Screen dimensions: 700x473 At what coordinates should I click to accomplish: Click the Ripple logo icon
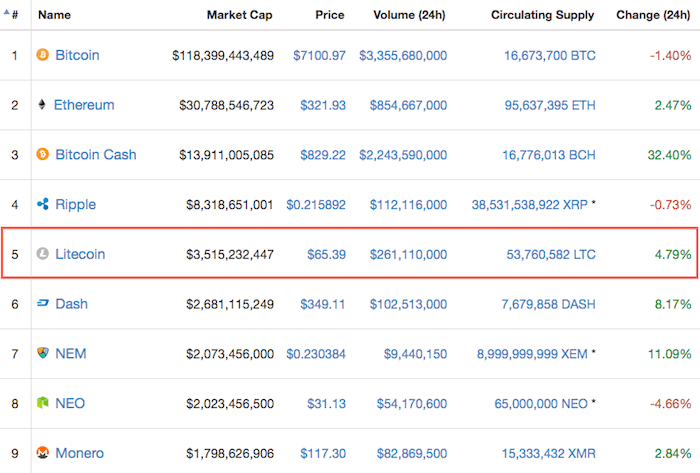42,204
